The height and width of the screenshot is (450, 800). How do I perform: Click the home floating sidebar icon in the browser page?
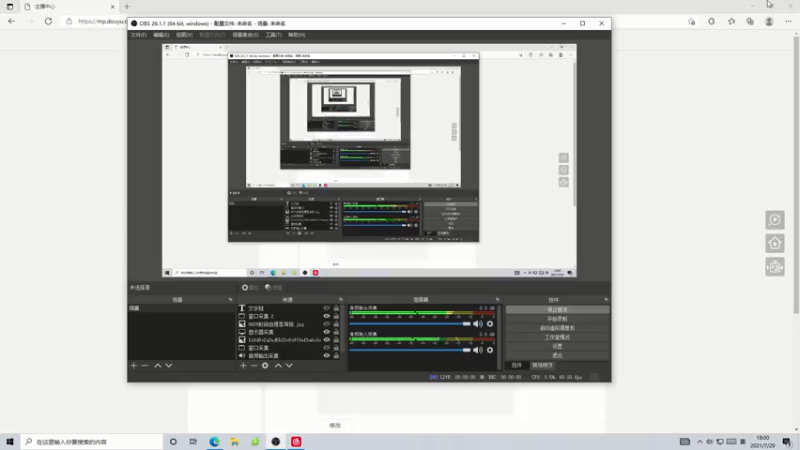[x=774, y=243]
